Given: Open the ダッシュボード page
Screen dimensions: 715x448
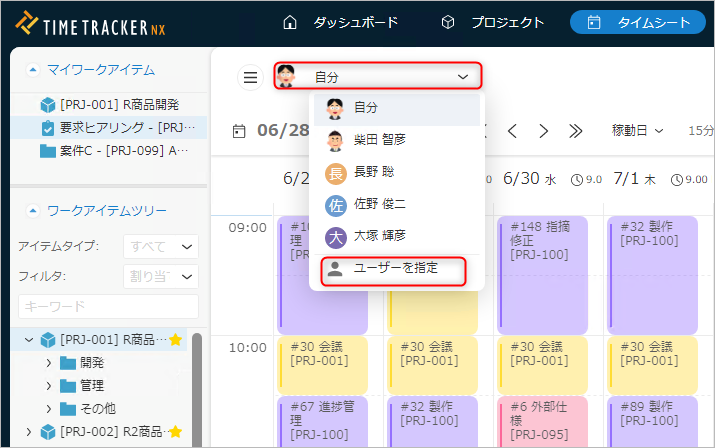Looking at the screenshot, I should click(340, 22).
